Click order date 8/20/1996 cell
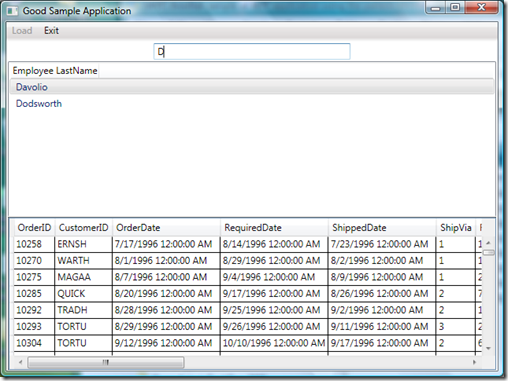Viewport: 508px width, 381px height. [x=166, y=294]
